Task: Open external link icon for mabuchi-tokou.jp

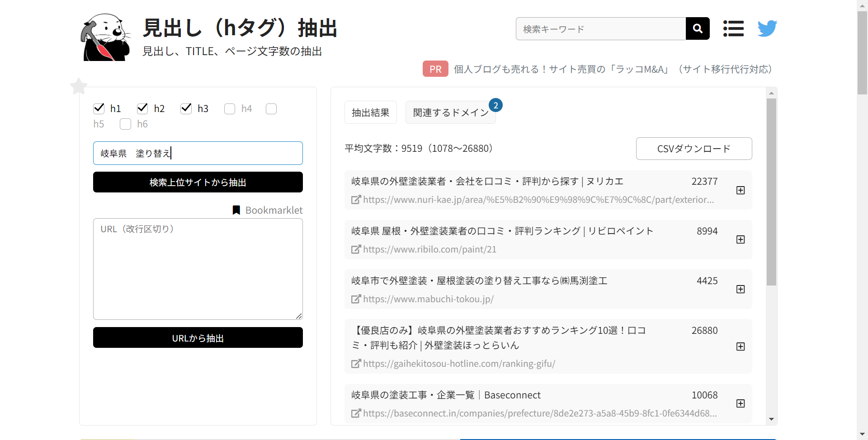Action: pos(356,299)
